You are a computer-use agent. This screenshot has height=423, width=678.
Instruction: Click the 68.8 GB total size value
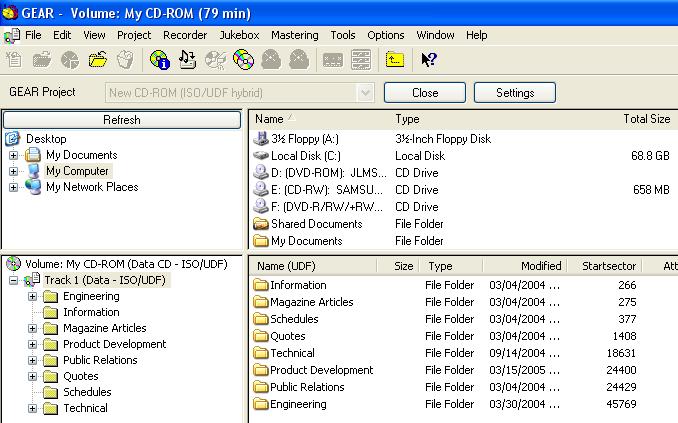click(650, 156)
